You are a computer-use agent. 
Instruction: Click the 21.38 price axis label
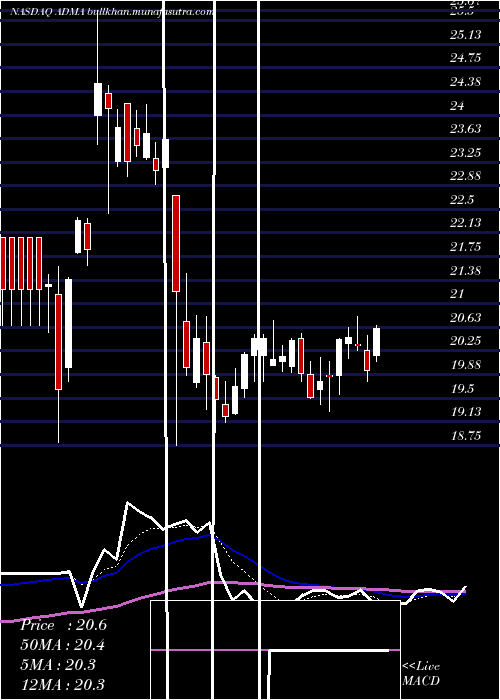point(466,270)
